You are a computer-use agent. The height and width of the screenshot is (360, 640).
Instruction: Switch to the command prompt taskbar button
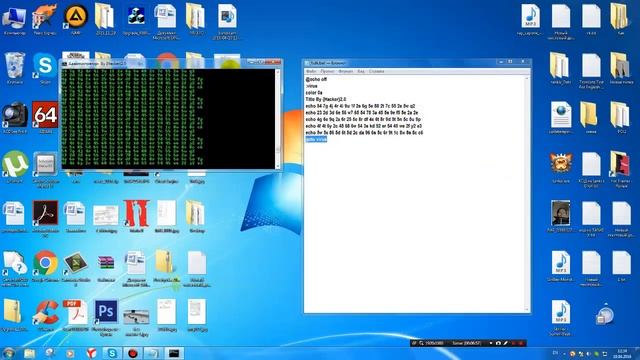pos(174,353)
